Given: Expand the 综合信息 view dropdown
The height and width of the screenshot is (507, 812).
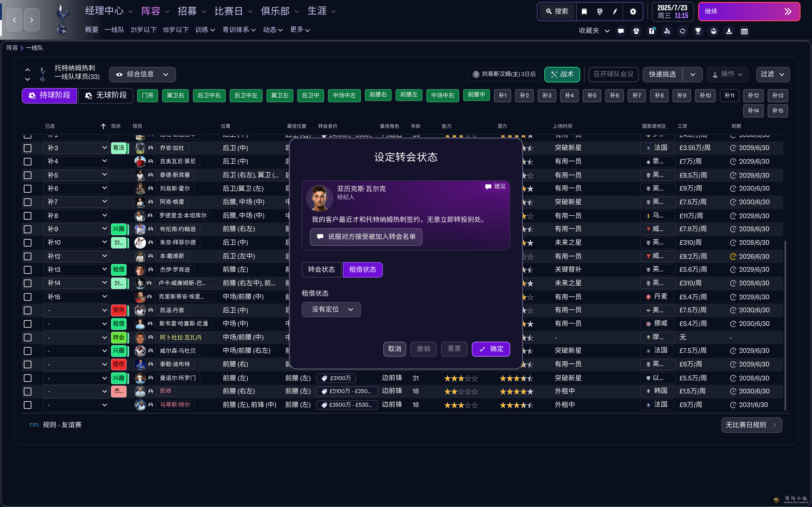Looking at the screenshot, I should coord(142,74).
